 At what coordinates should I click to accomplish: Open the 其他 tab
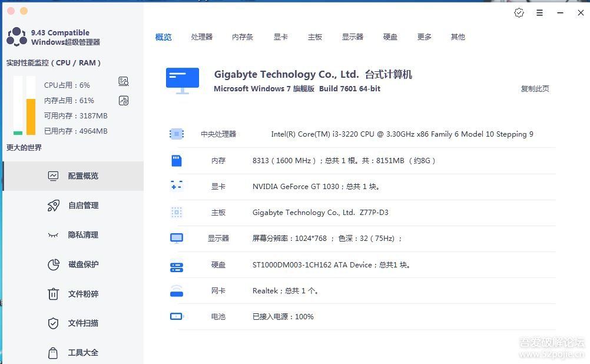pos(458,37)
